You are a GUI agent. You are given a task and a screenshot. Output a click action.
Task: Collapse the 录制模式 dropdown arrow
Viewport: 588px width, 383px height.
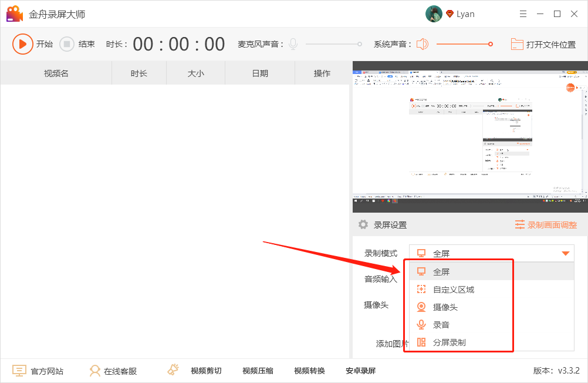coord(566,253)
